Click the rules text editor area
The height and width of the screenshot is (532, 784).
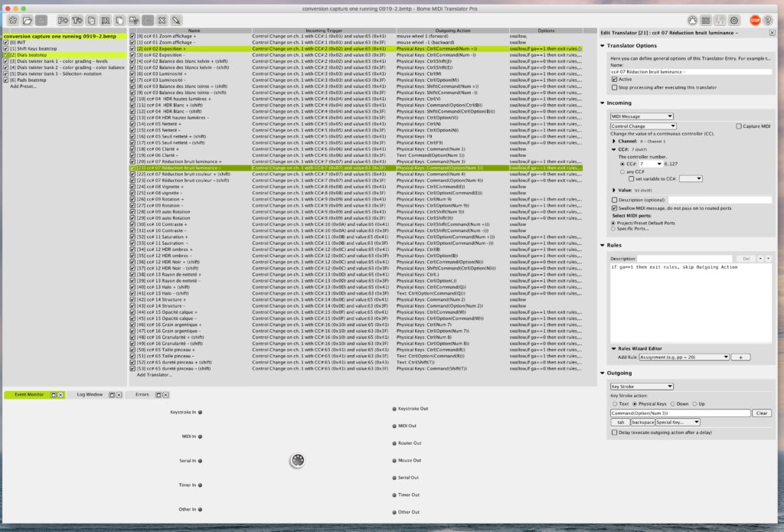point(691,303)
